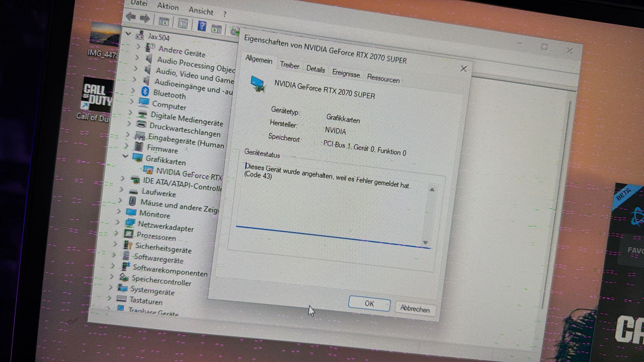Collapse the Jax504 root node
This screenshot has width=644, height=362.
pyautogui.click(x=128, y=33)
